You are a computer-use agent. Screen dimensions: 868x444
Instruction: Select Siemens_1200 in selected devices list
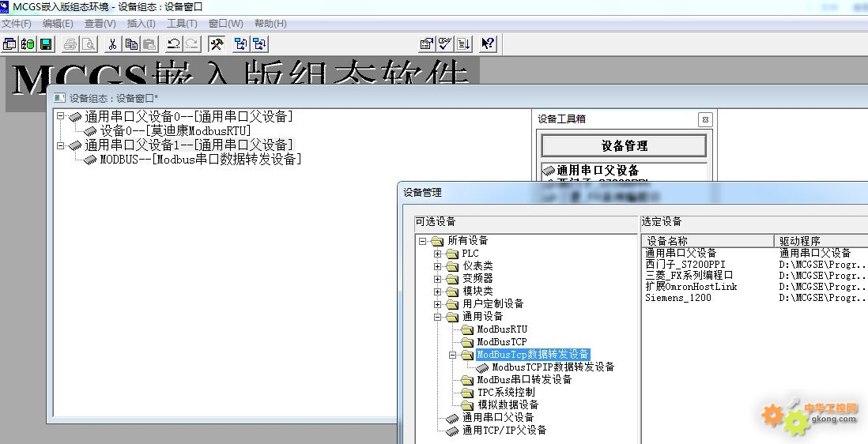pos(678,298)
